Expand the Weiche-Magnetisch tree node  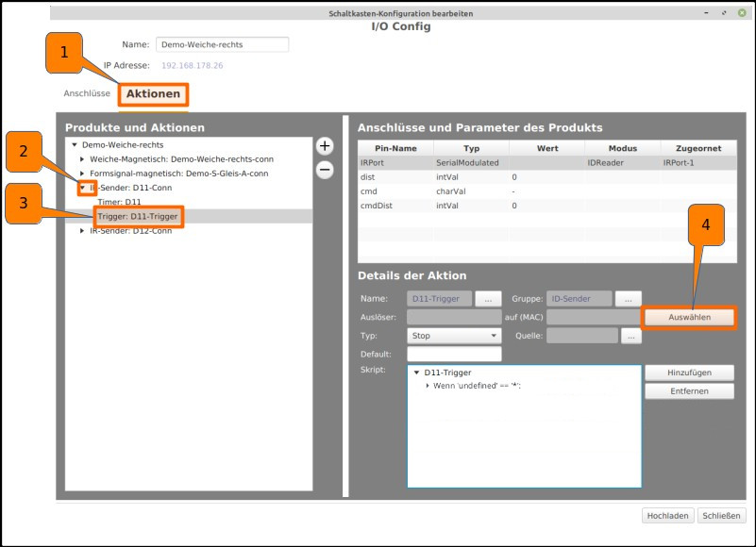(x=81, y=159)
